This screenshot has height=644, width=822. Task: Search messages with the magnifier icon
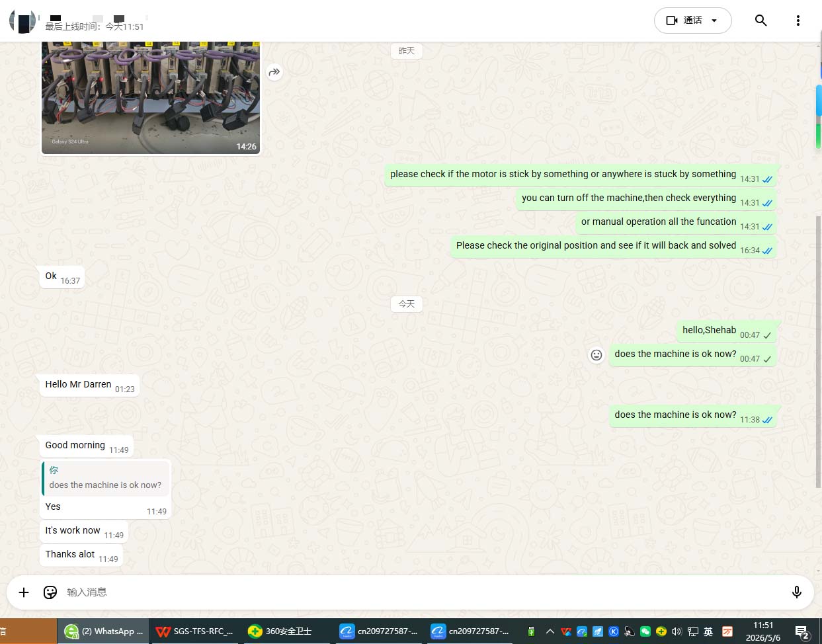(x=761, y=20)
